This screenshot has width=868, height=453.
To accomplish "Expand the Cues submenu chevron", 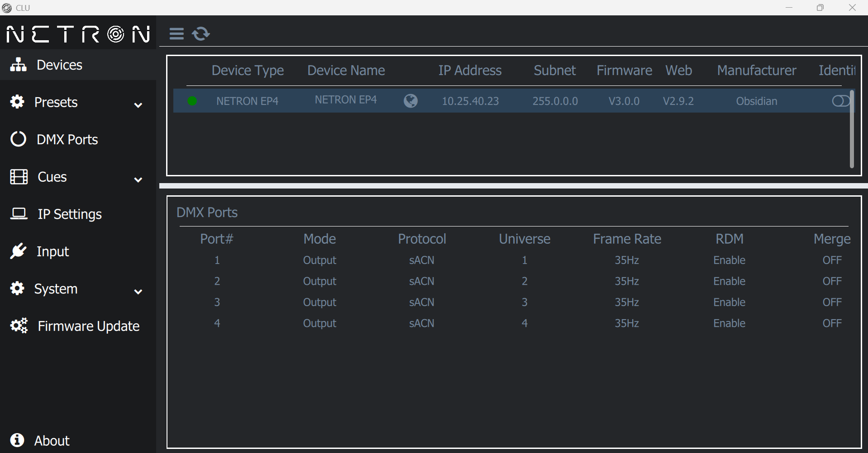I will [x=138, y=180].
